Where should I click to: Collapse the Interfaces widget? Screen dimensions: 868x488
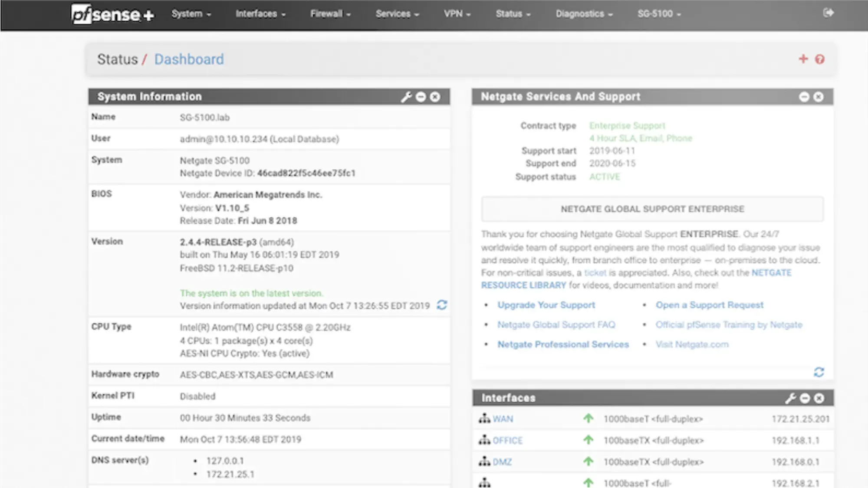(805, 398)
